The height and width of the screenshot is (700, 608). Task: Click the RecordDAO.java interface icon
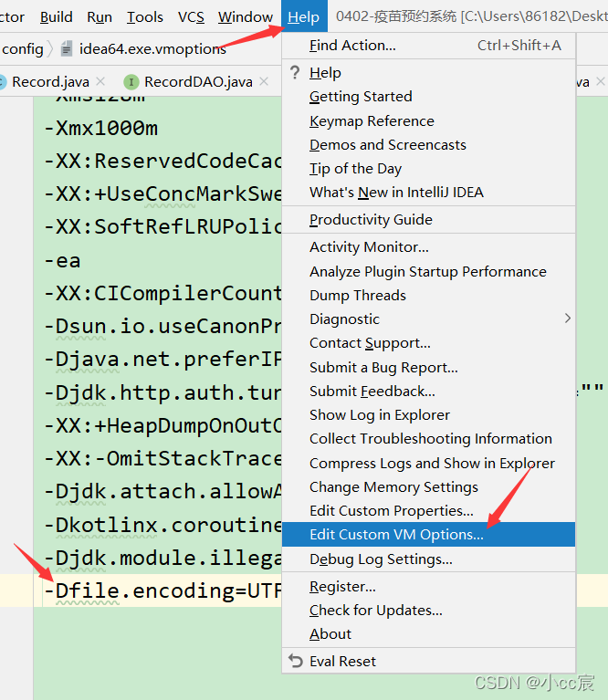(131, 82)
